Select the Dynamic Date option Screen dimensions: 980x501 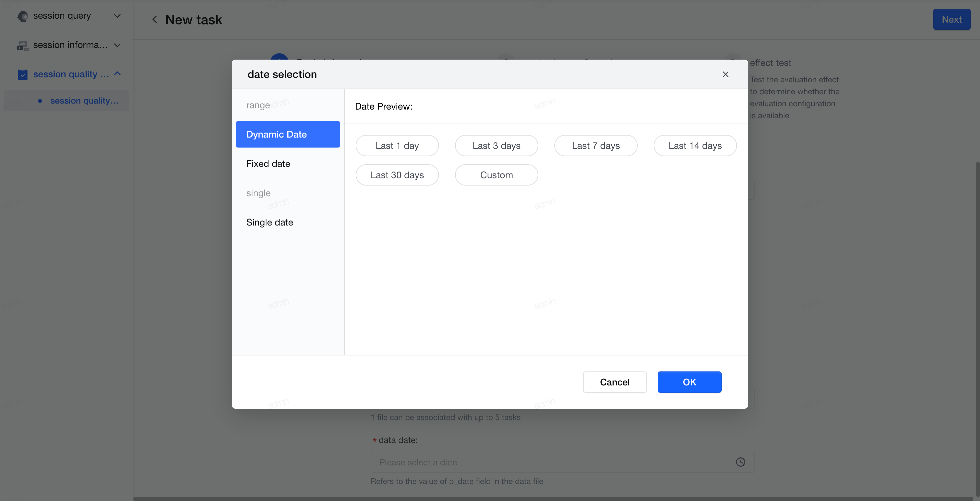pos(288,134)
